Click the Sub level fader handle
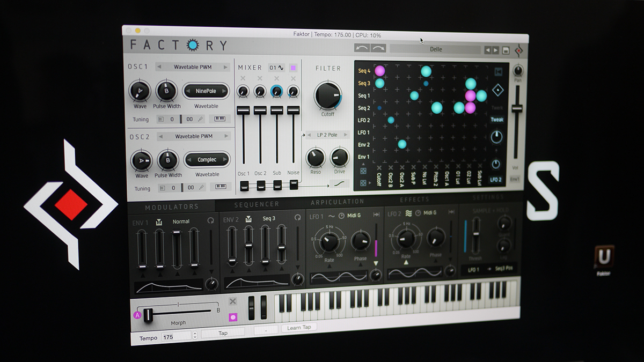 coord(277,110)
